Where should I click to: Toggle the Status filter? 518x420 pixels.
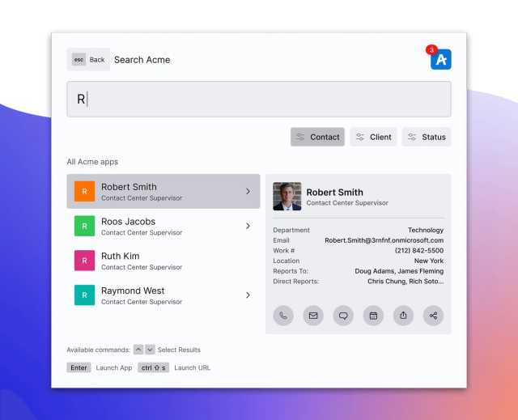point(427,137)
